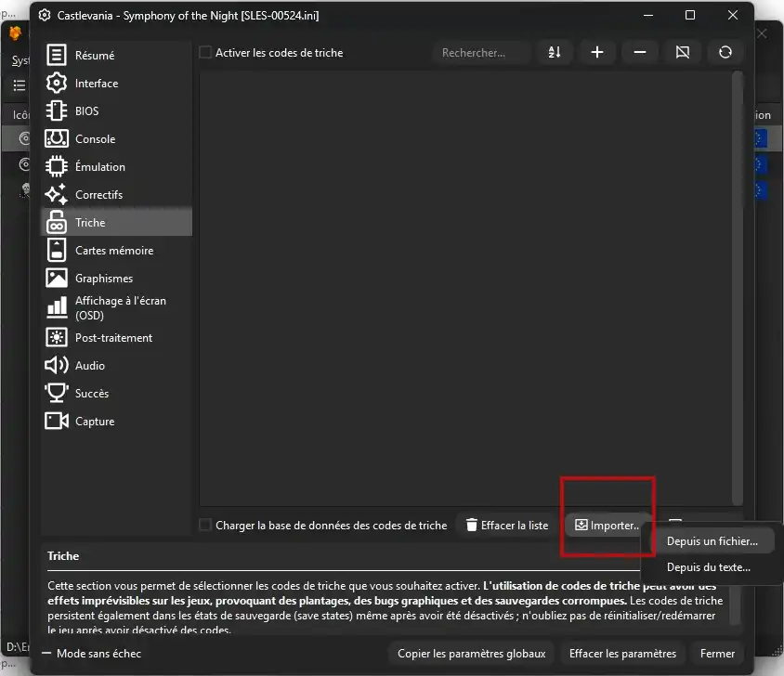The width and height of the screenshot is (784, 676).
Task: Go to Console settings
Action: 116,139
